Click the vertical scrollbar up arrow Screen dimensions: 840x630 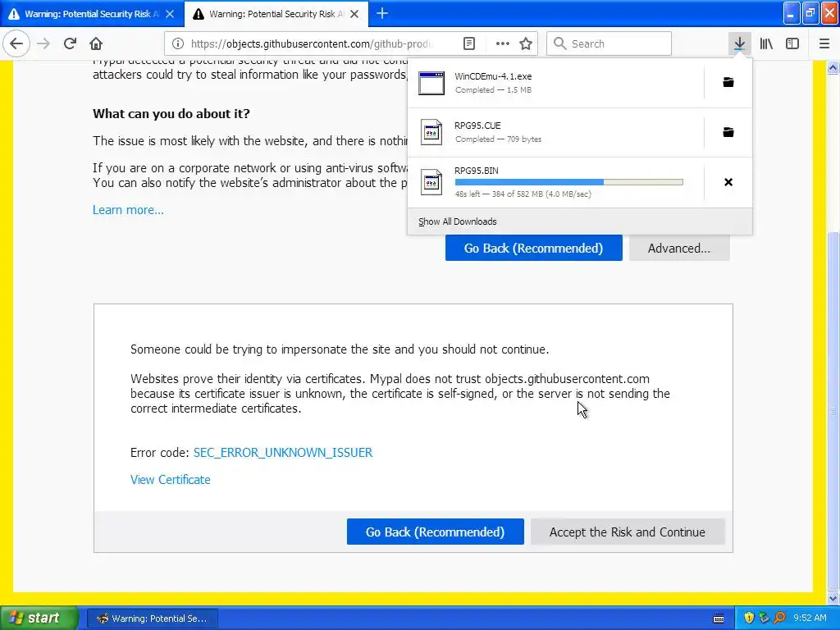[x=833, y=67]
